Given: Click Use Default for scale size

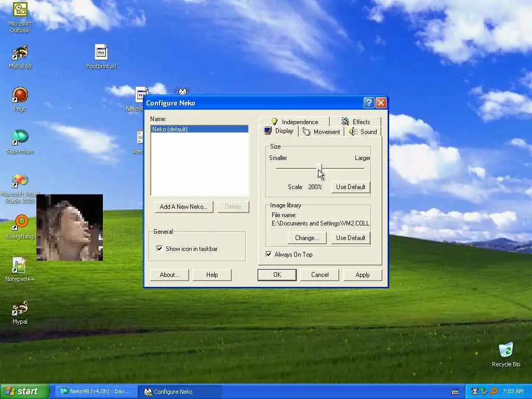Looking at the screenshot, I should pos(351,187).
